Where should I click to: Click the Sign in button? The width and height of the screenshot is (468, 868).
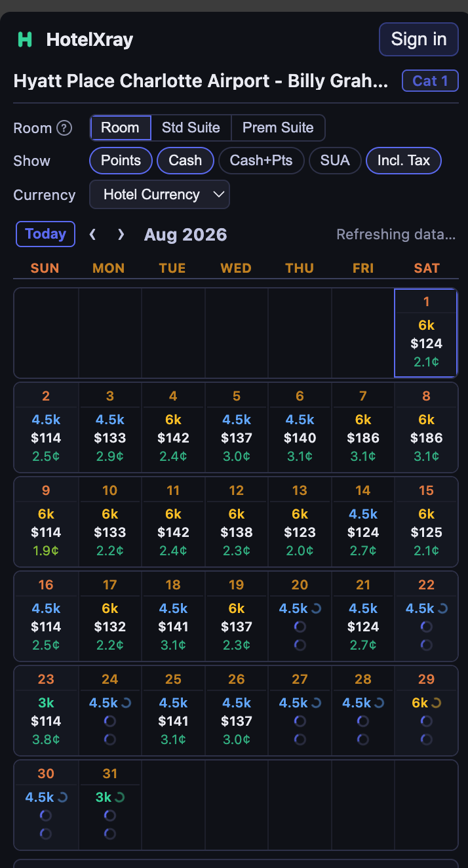[419, 39]
